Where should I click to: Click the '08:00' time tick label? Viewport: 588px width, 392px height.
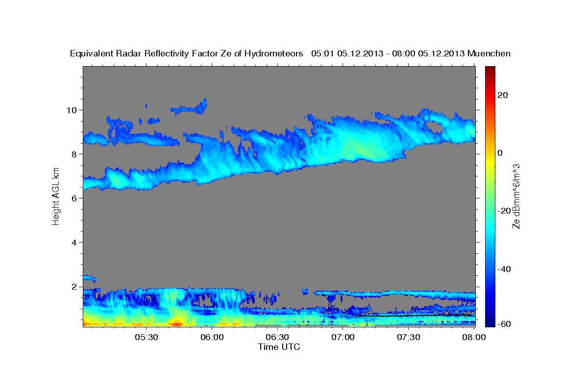coord(474,337)
